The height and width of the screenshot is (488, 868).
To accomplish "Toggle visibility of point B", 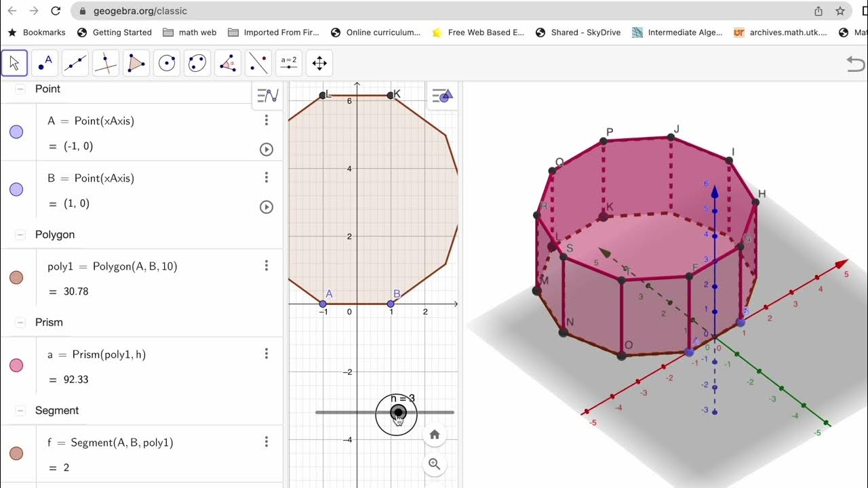I will (16, 190).
